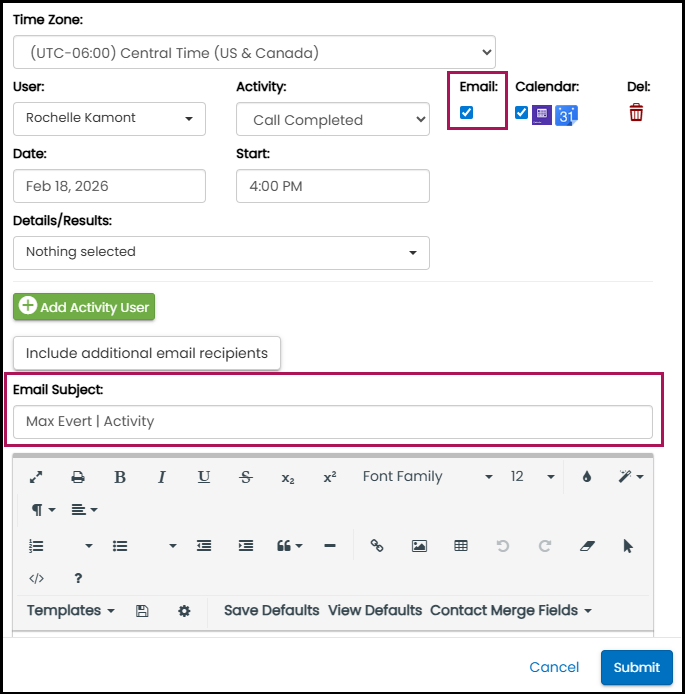Image resolution: width=685 pixels, height=694 pixels.
Task: Open the Activity dropdown showing Call Completed
Action: point(333,119)
